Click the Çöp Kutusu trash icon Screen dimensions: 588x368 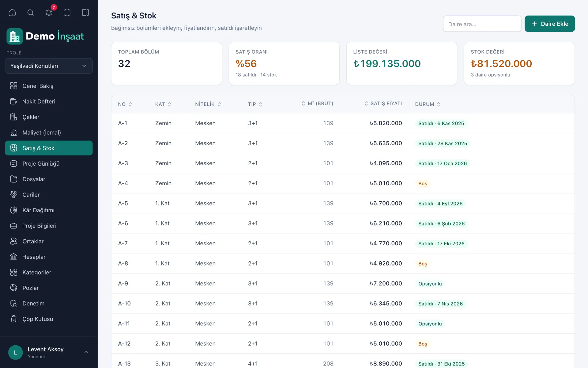13,319
